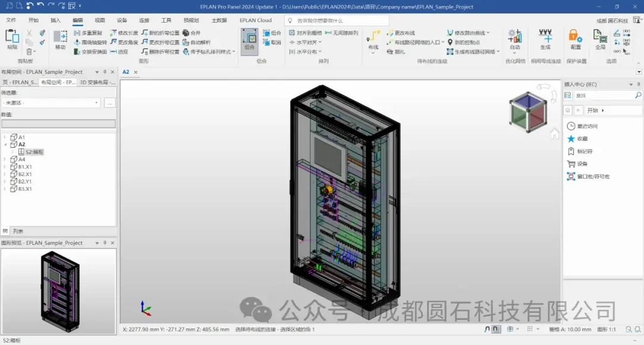
Task: Switch to the 插入 (Insert) ribbon tab
Action: (x=55, y=20)
